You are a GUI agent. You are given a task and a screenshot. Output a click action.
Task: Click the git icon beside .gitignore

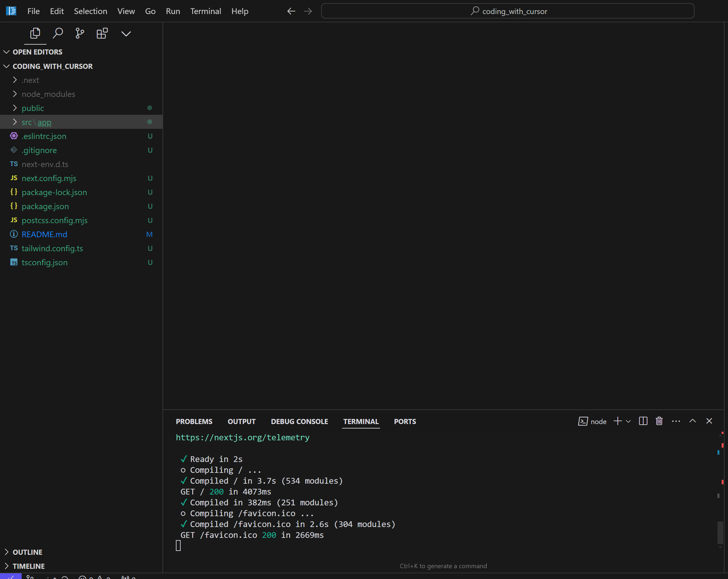coord(14,150)
